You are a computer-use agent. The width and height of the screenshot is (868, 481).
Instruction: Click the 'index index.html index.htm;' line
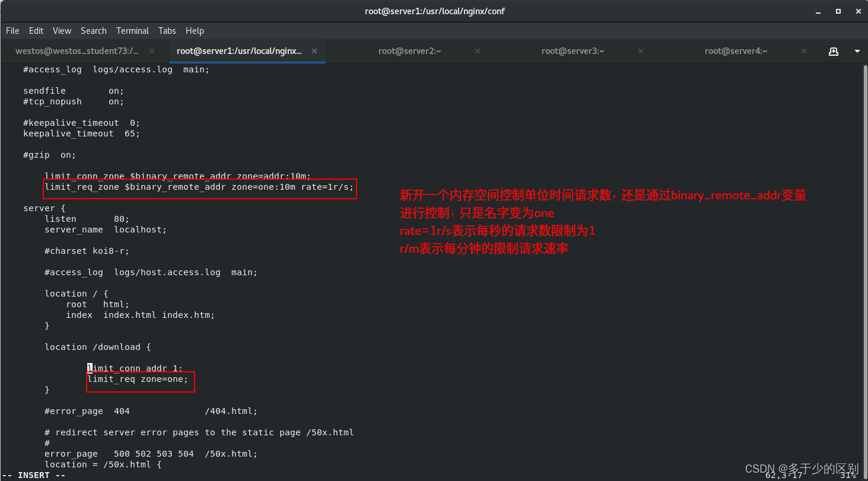(x=140, y=315)
